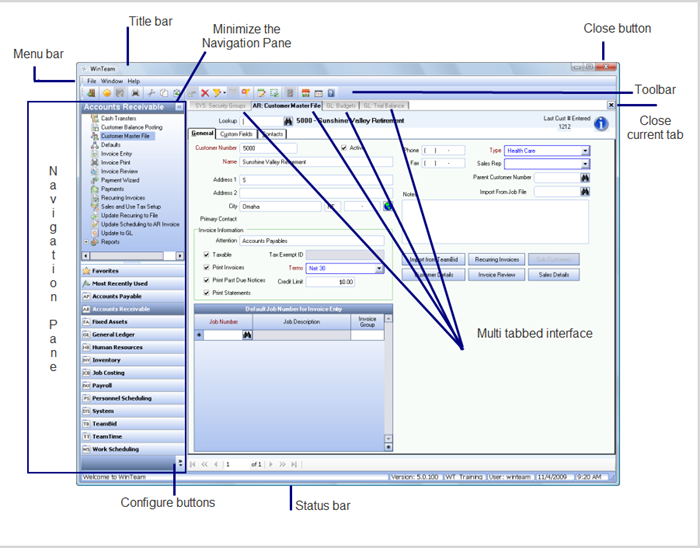This screenshot has height=548, width=700.
Task: Click the Recurring Invoices button
Action: (495, 259)
